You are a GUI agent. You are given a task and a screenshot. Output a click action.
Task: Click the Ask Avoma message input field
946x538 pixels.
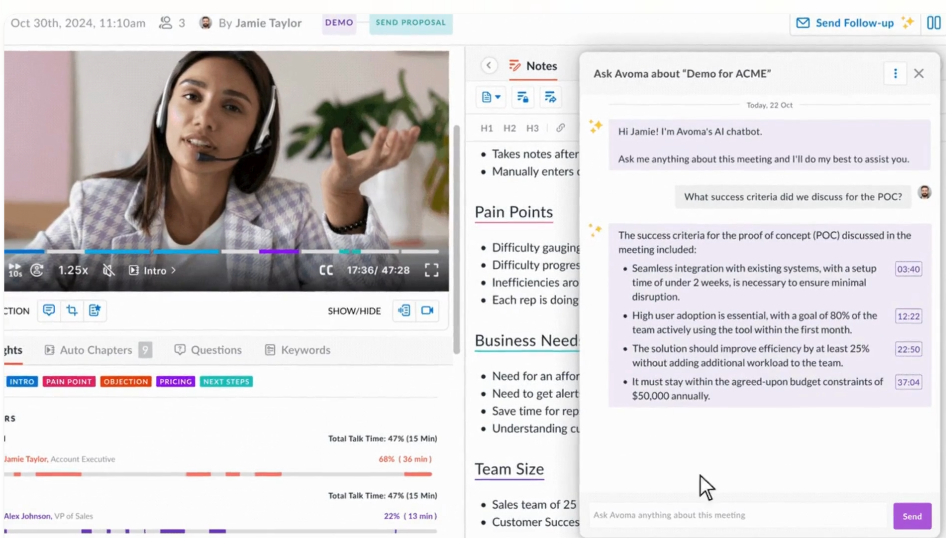pyautogui.click(x=740, y=515)
